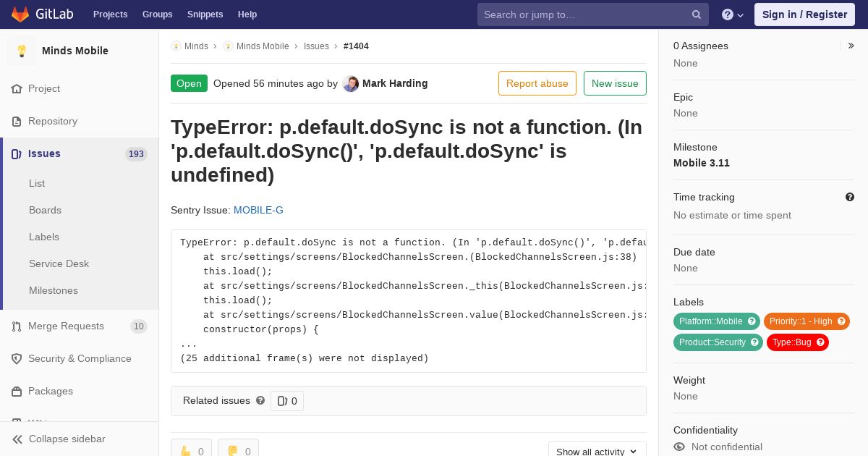Screen dimensions: 868x456
Task: Click the Repository file icon
Action: click(x=17, y=122)
